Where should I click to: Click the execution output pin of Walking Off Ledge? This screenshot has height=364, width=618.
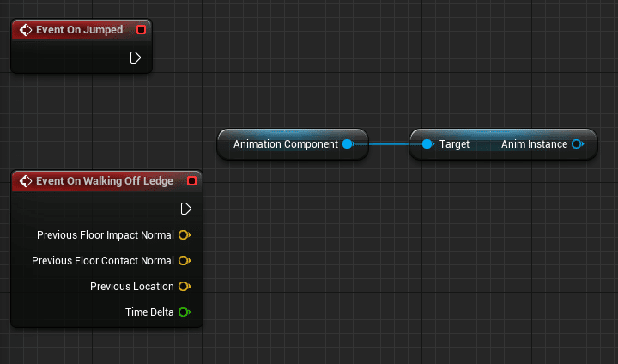(185, 209)
